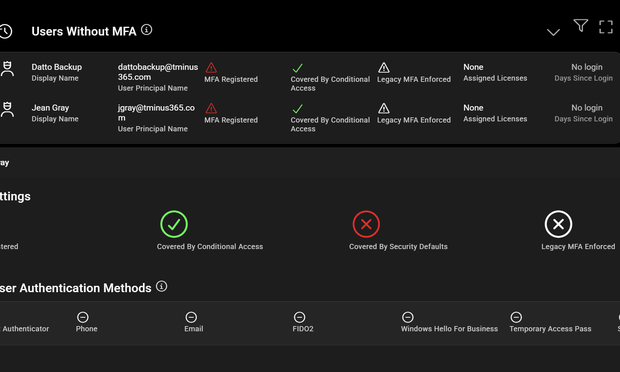Click the Email method status icon
The image size is (620, 372).
click(x=191, y=317)
